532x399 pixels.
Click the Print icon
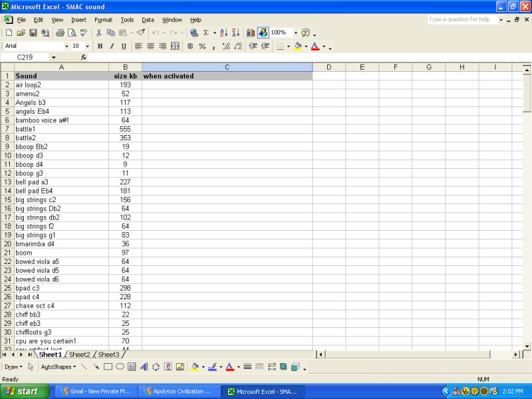(x=60, y=33)
